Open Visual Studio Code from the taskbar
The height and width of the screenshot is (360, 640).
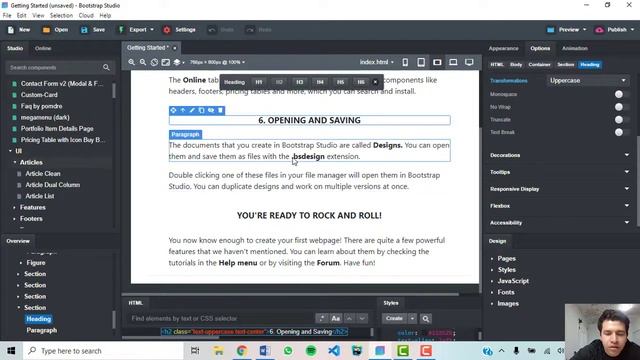(x=334, y=351)
